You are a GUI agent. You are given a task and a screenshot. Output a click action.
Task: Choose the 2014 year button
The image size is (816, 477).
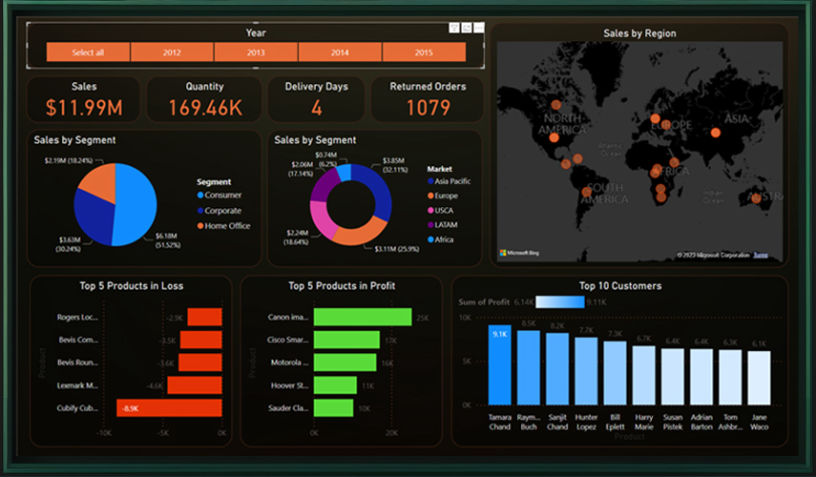coord(340,52)
